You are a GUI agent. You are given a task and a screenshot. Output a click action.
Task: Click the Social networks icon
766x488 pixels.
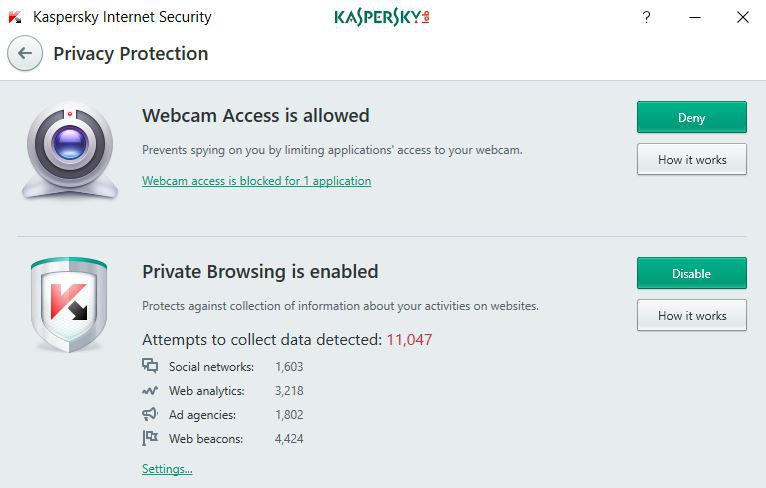(150, 366)
